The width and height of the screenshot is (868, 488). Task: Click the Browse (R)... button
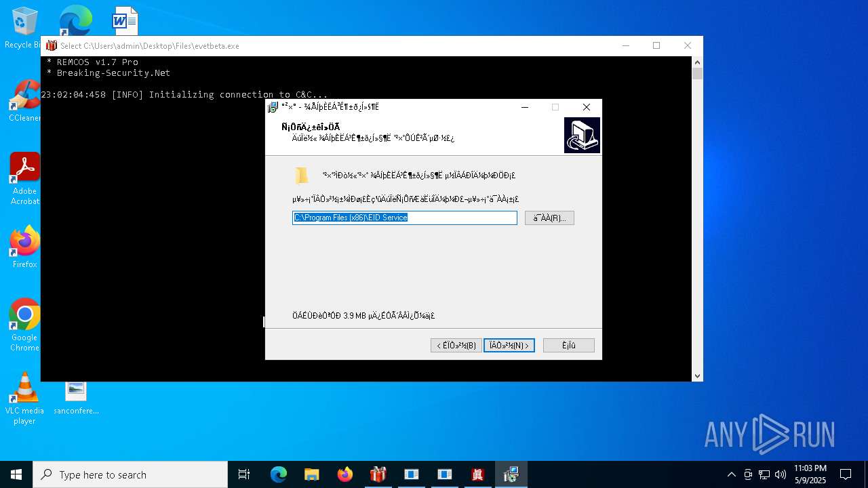(x=549, y=218)
